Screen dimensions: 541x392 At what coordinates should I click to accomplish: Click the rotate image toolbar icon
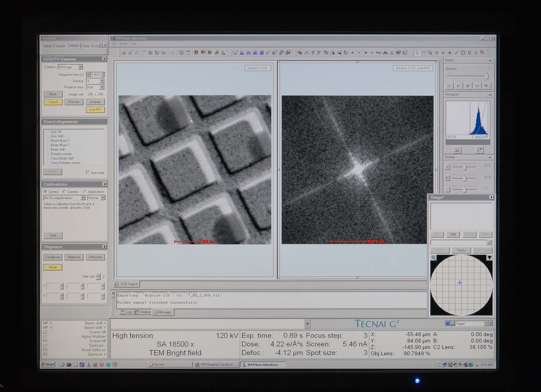coord(346,53)
